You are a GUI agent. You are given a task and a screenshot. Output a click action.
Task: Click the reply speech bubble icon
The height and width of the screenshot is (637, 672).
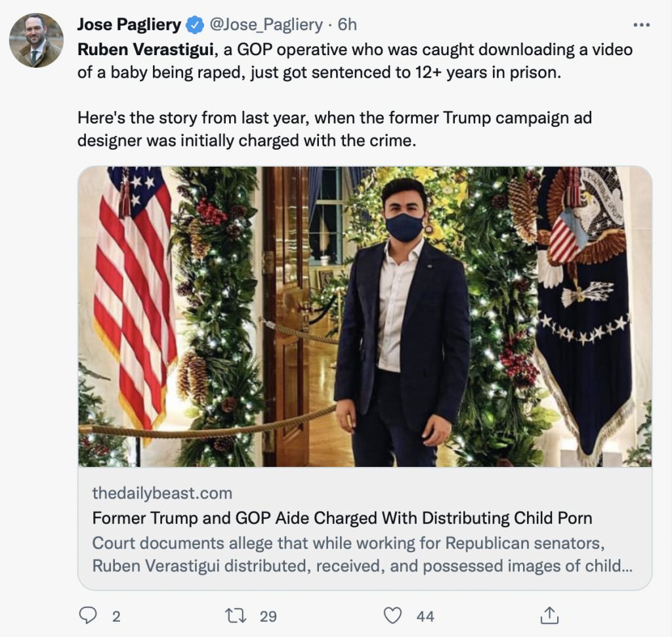point(88,615)
